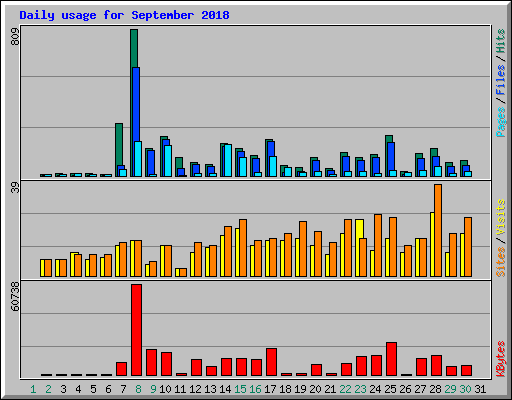Image resolution: width=512 pixels, height=400 pixels.
Task: Click day label 8 on the axis
Action: tap(138, 389)
